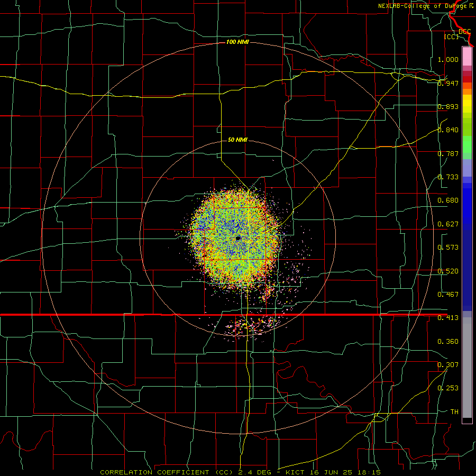The height and width of the screenshot is (476, 476).
Task: Click the 0.520 legend value
Action: tap(448, 271)
